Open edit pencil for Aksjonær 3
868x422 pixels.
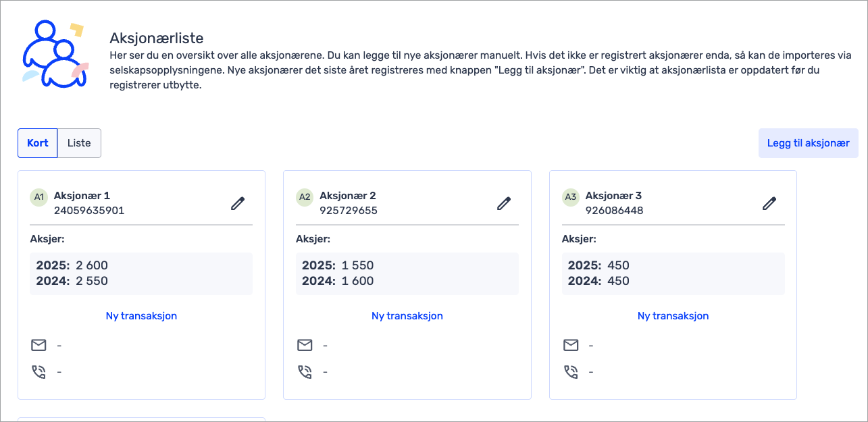tap(769, 203)
